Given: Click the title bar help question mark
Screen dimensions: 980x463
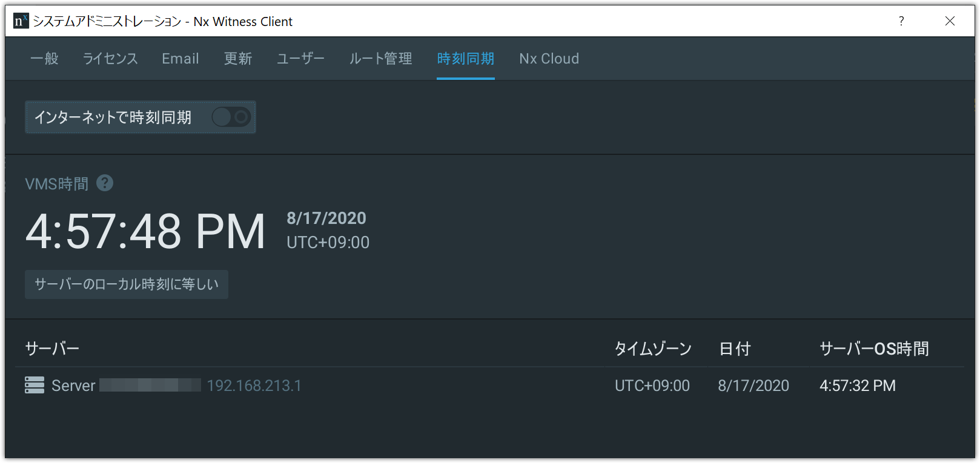Looking at the screenshot, I should pyautogui.click(x=901, y=21).
